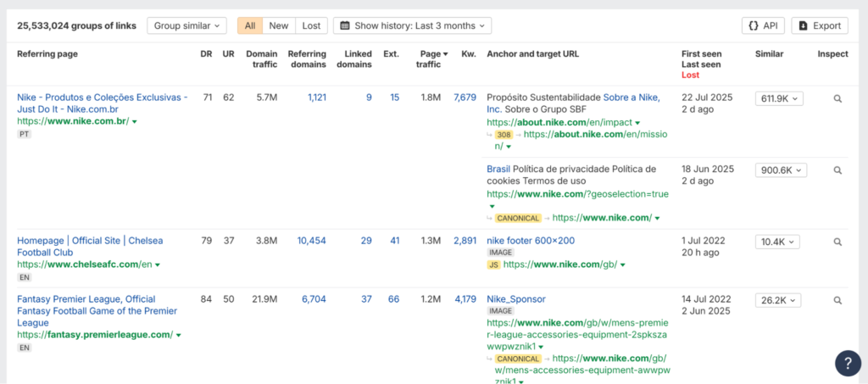
Task: Export the backlinks list
Action: pos(820,25)
